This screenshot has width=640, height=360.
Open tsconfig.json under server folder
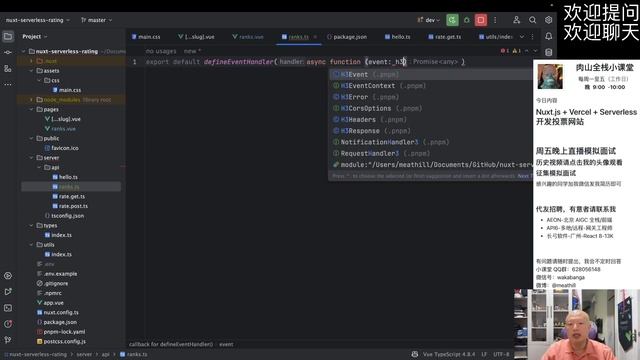(x=64, y=216)
